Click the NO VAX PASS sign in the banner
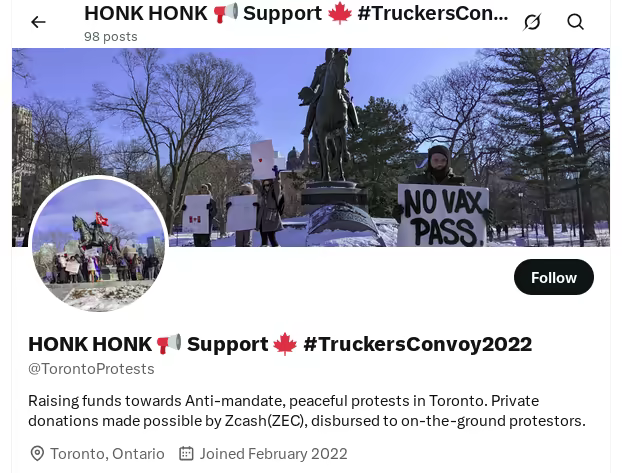Viewport: 622px width, 473px height. [x=442, y=216]
